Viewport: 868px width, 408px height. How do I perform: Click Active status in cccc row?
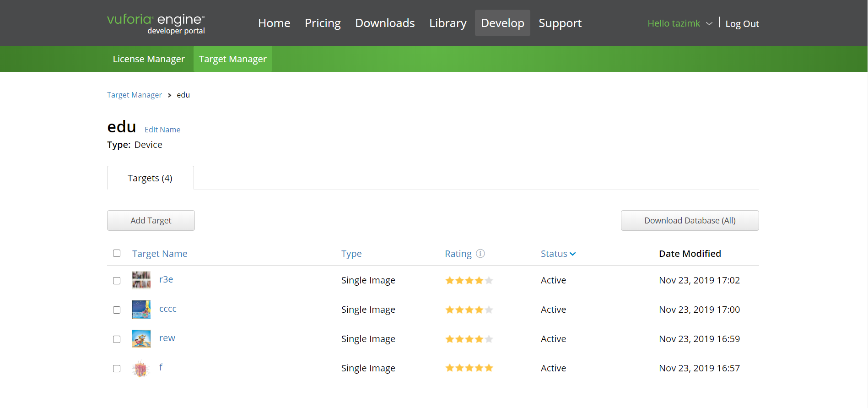[x=553, y=310]
